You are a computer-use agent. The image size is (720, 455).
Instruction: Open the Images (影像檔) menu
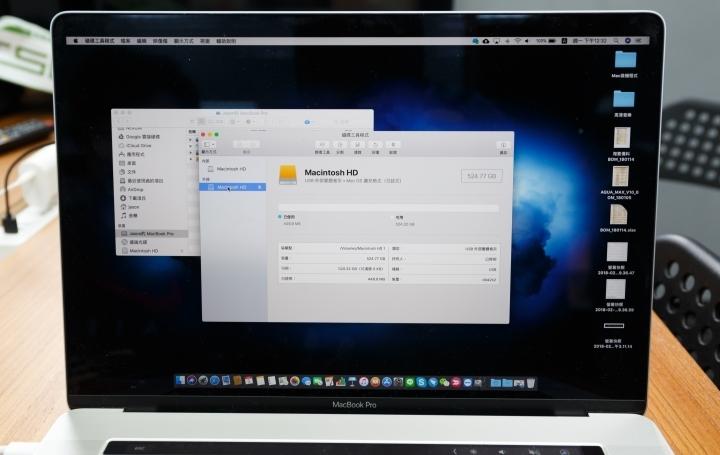tap(160, 41)
